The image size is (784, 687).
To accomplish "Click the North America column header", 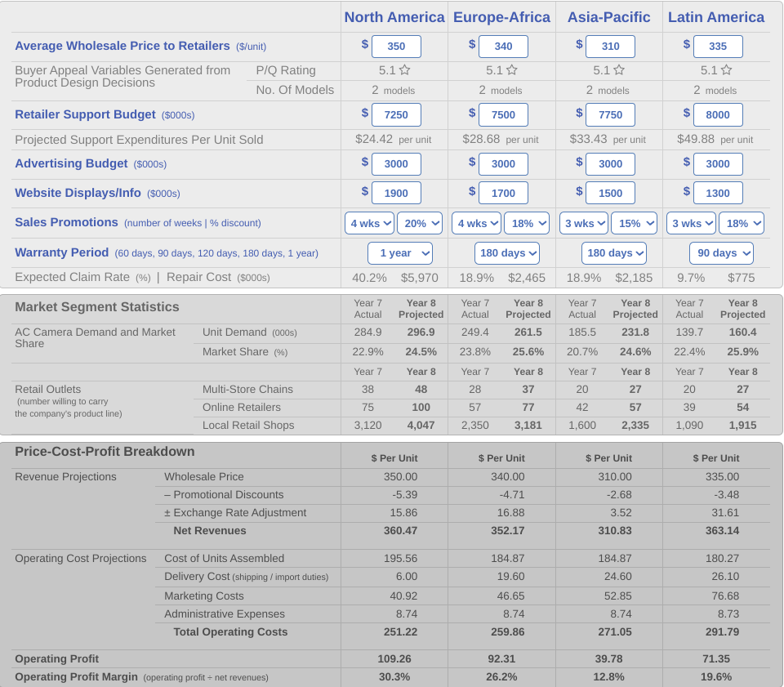I will pos(394,17).
